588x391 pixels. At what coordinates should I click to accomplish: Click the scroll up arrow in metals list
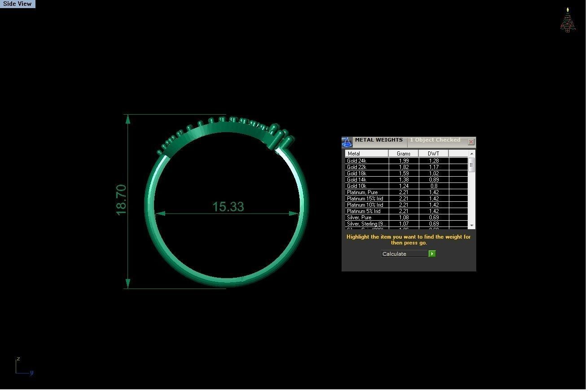[x=471, y=154]
